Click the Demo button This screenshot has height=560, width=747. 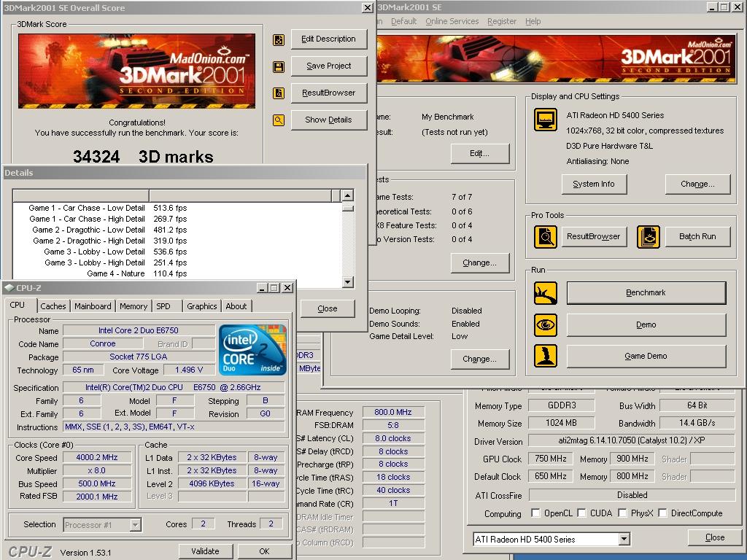[646, 324]
